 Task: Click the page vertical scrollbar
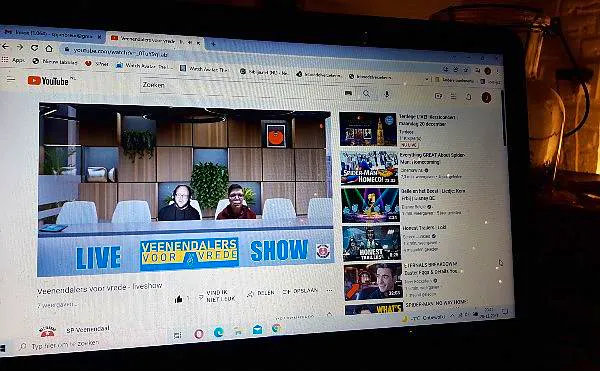click(503, 119)
